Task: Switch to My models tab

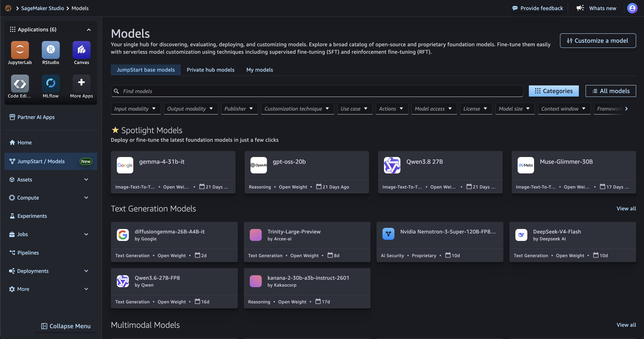Action: 259,70
